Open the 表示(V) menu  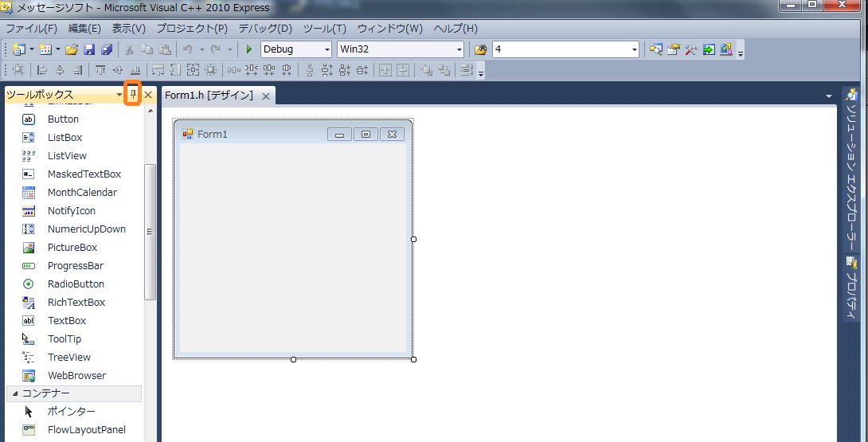[128, 28]
